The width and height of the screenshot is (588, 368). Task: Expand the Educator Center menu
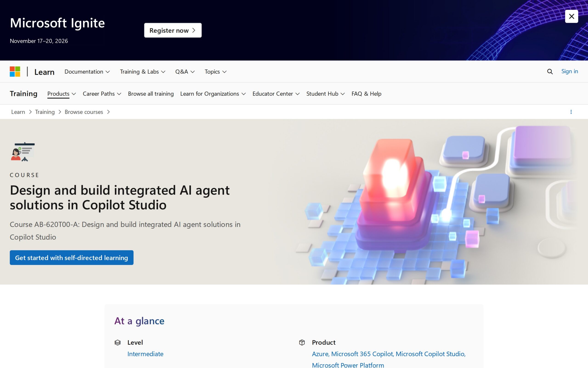click(276, 94)
